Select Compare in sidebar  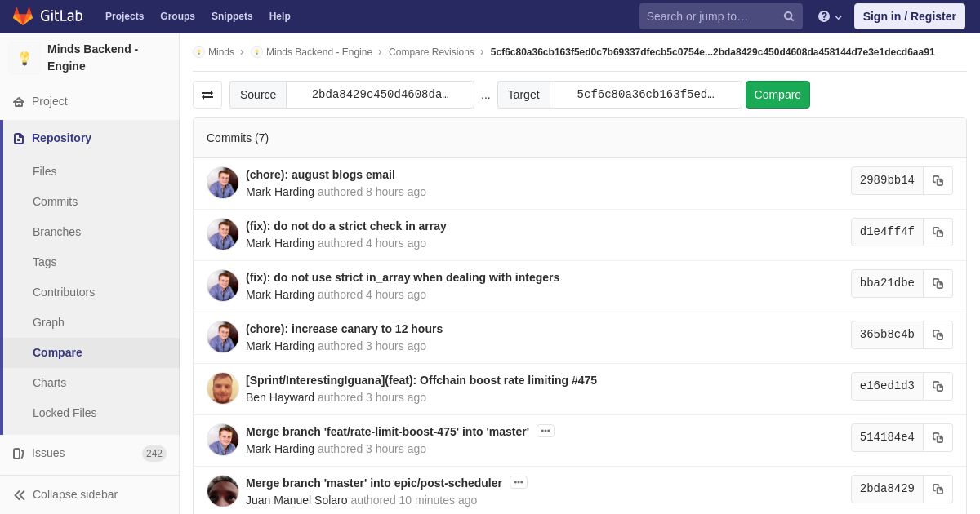[x=57, y=352]
